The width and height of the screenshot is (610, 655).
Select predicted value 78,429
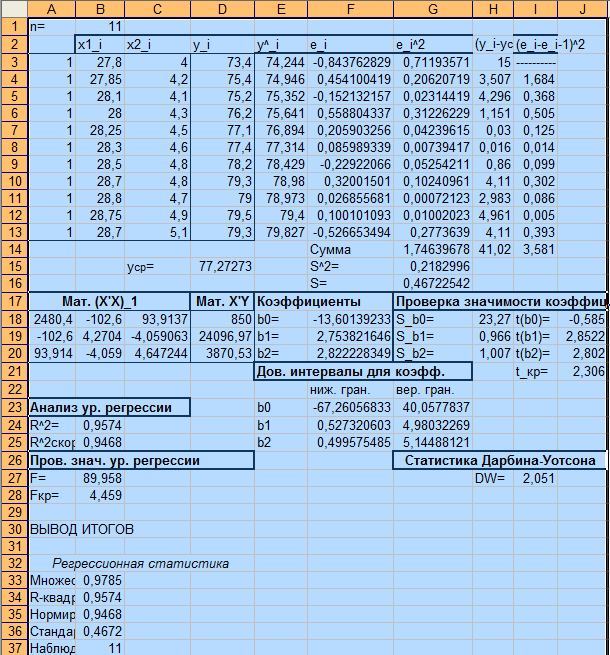pyautogui.click(x=281, y=164)
